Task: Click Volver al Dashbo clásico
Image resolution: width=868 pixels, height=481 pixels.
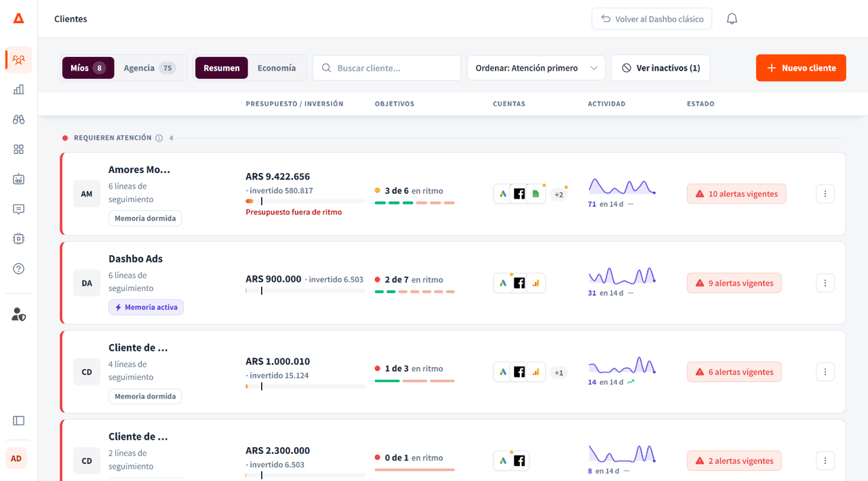Action: (652, 19)
